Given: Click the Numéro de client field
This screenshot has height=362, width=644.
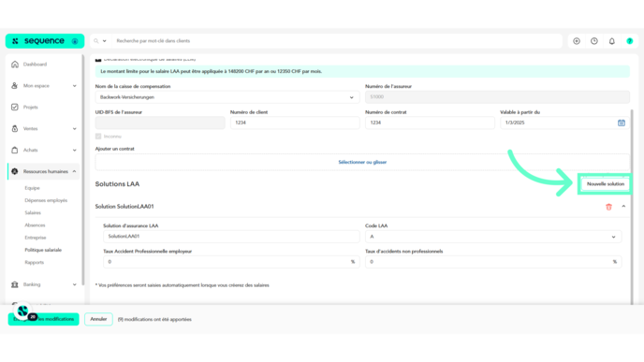Looking at the screenshot, I should tap(295, 123).
